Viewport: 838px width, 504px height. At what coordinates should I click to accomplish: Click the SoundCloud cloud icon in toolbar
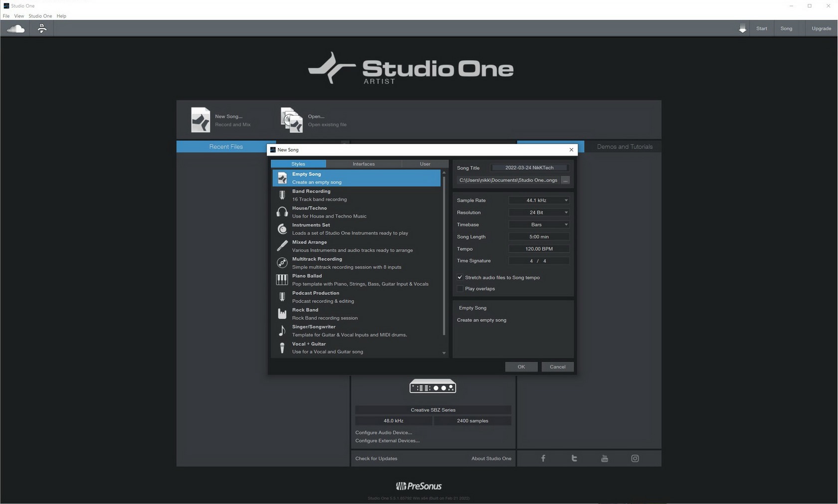(15, 28)
